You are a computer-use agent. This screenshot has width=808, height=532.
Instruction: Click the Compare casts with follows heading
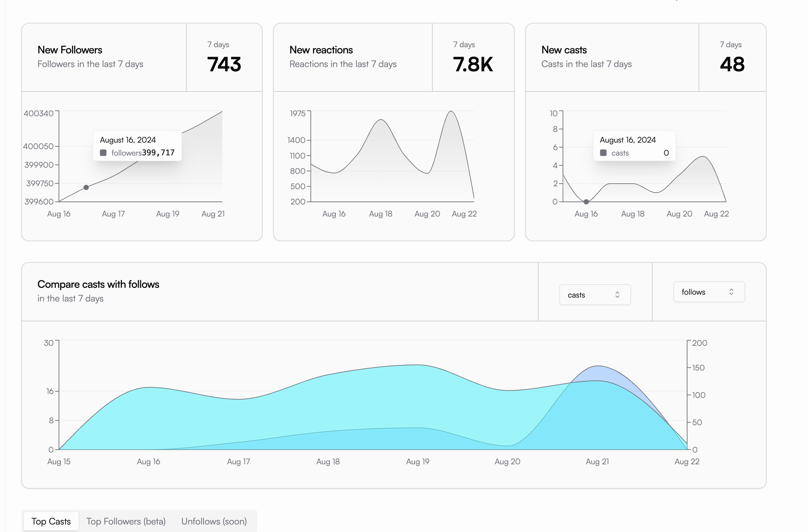[98, 284]
